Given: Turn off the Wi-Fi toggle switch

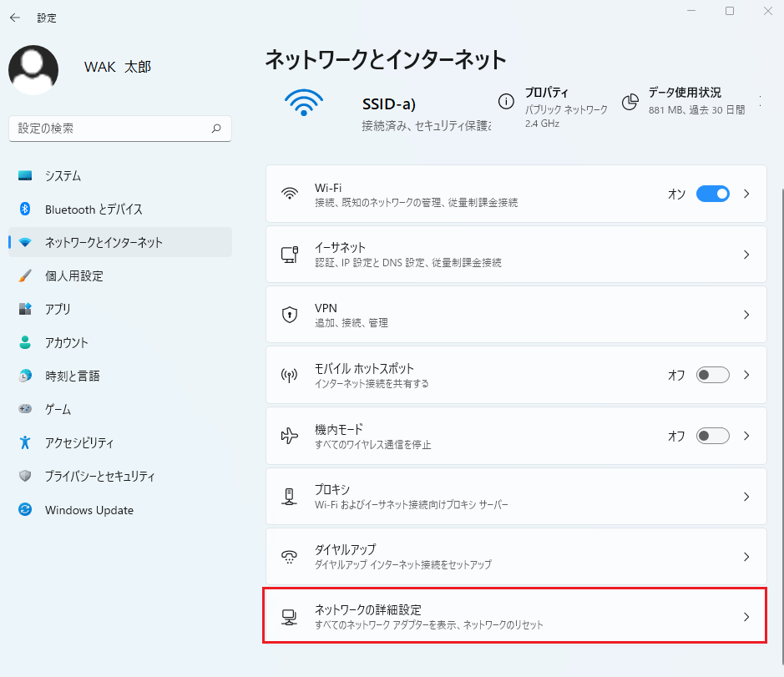Looking at the screenshot, I should [x=712, y=194].
